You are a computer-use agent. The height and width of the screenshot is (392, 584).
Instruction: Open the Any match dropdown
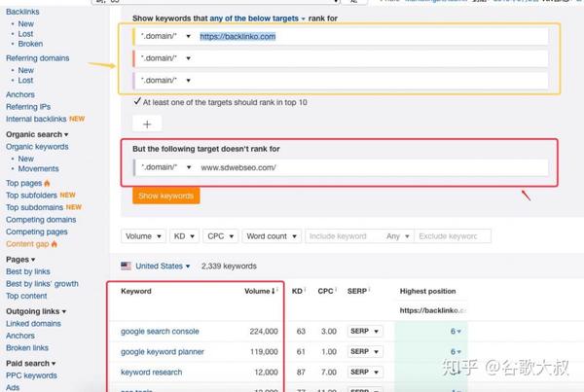(398, 236)
